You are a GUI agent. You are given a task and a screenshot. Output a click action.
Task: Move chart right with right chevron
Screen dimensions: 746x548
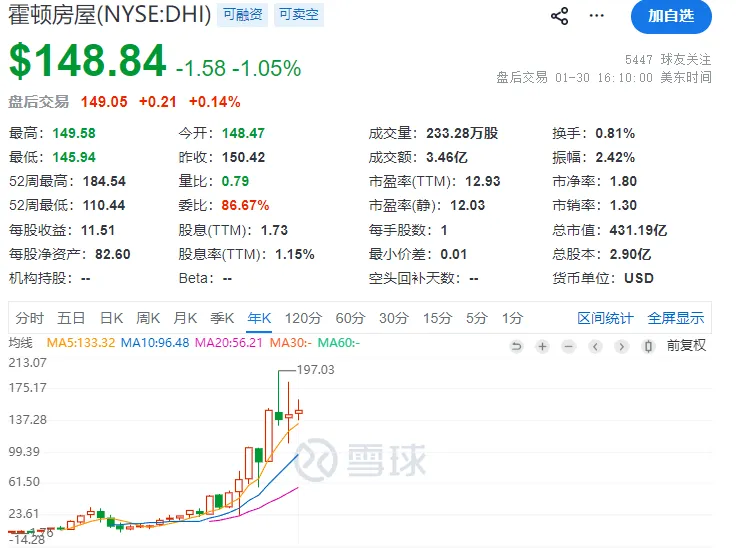pos(621,346)
